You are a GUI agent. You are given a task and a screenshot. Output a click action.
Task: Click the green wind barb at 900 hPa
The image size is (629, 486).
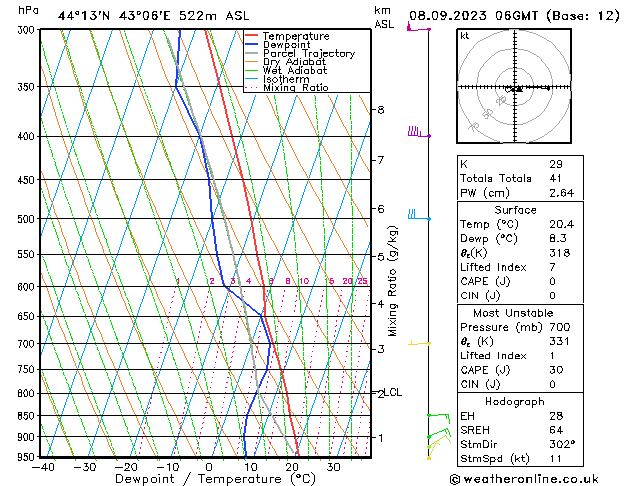click(x=439, y=434)
